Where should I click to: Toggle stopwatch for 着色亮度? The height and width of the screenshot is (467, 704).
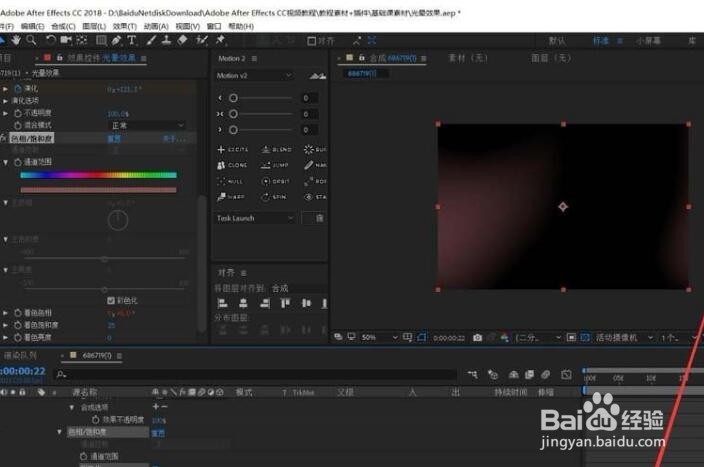point(18,337)
